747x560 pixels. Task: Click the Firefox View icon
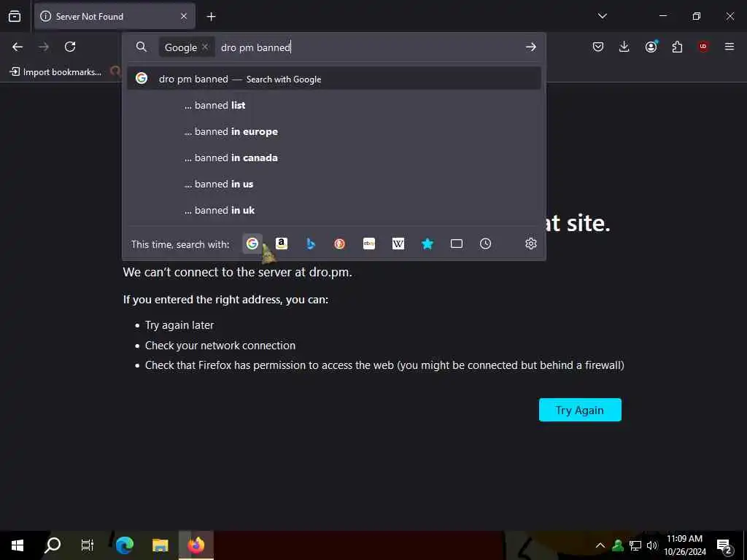point(15,17)
